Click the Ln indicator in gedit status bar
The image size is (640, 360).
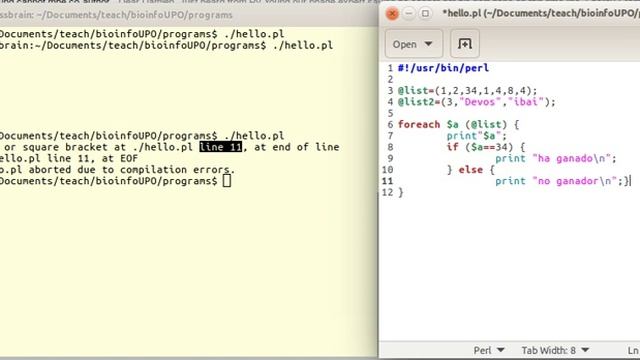[633, 350]
